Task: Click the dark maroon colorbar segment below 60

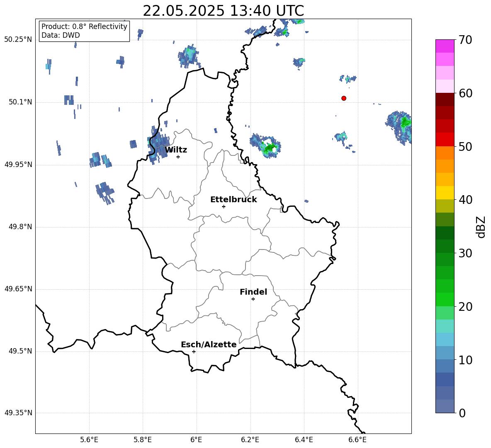Action: coord(445,99)
